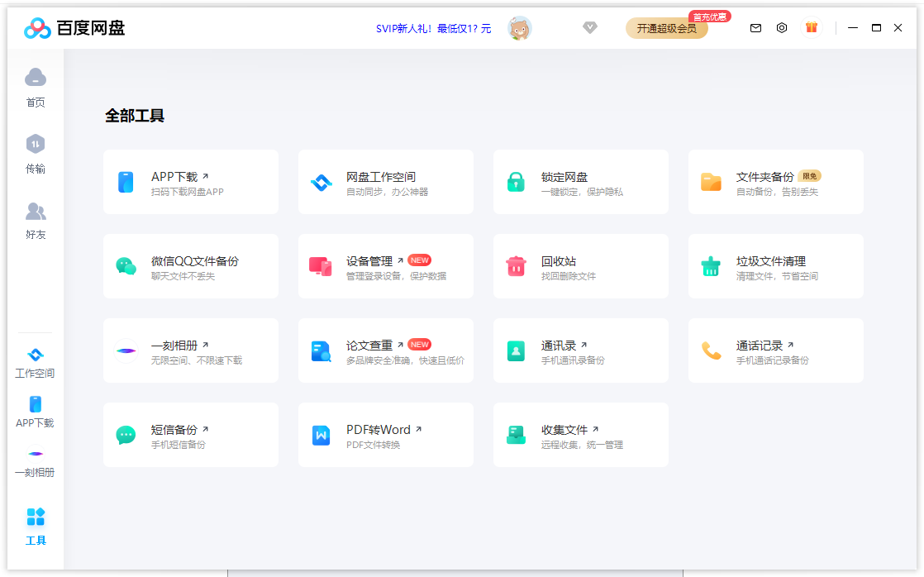Click the 微信QQ文件备份 chat icon
This screenshot has width=924, height=577.
(126, 266)
